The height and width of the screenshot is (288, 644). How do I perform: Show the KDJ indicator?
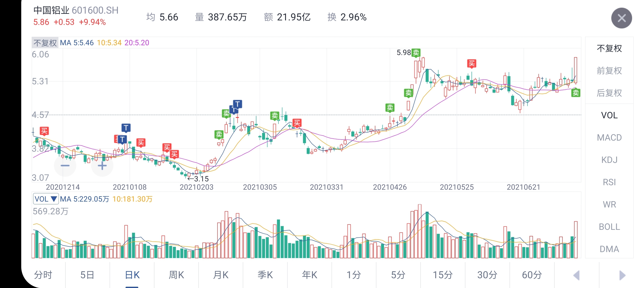coord(609,160)
